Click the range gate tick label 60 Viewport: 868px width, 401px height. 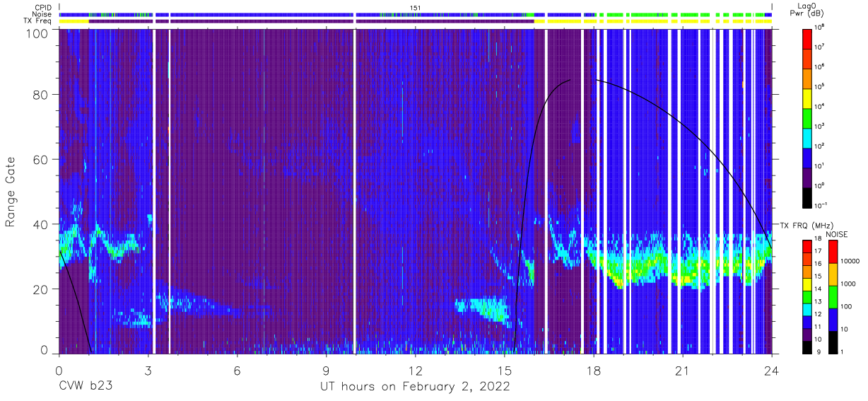tap(40, 159)
